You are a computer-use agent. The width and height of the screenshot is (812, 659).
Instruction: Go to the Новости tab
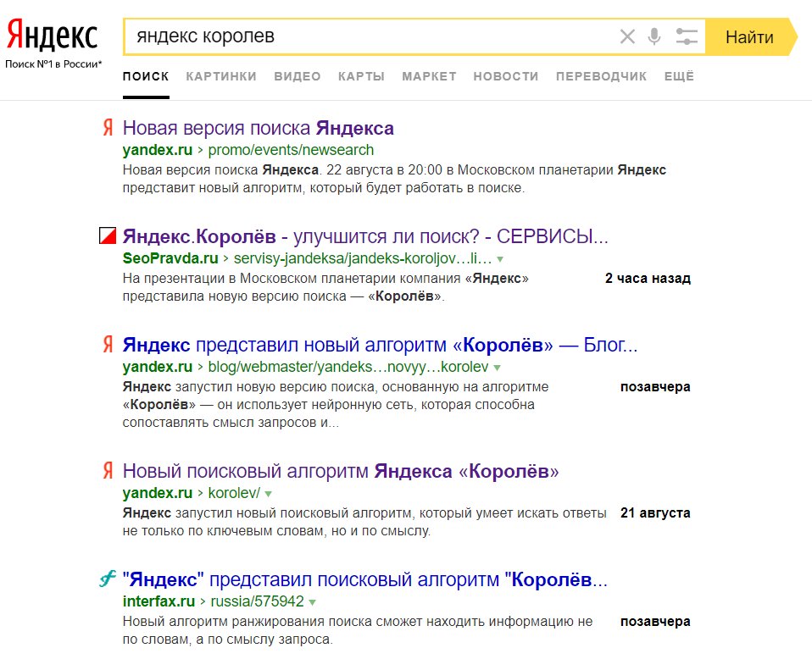pos(506,76)
